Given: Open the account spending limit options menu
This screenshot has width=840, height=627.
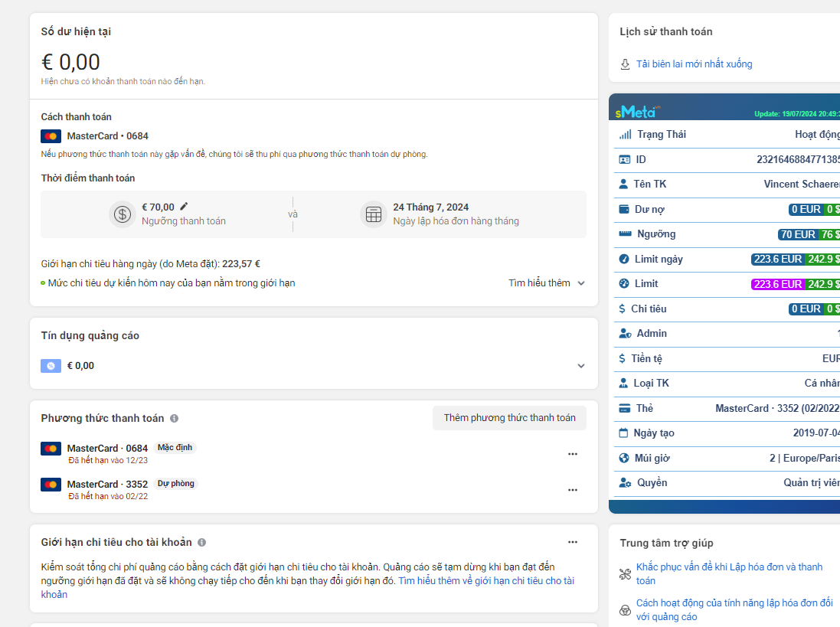Looking at the screenshot, I should pos(573,542).
